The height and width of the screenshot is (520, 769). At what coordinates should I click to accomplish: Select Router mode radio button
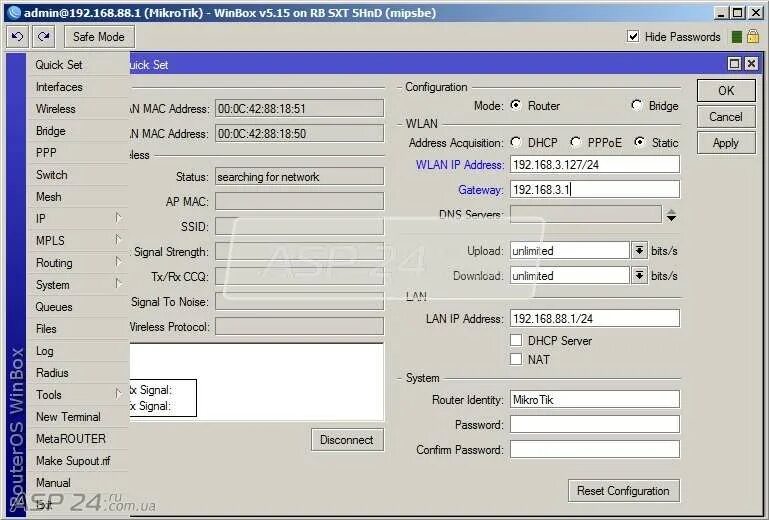515,105
